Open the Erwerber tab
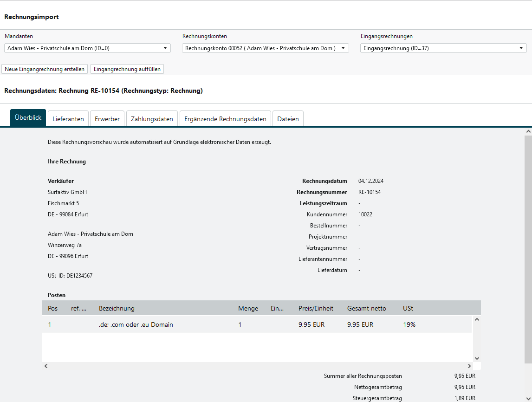 [107, 119]
